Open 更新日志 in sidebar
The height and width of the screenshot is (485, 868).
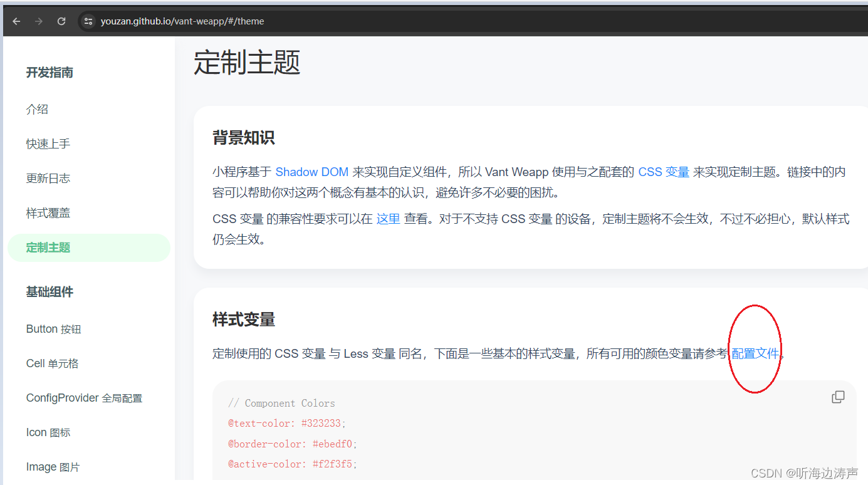(x=48, y=179)
